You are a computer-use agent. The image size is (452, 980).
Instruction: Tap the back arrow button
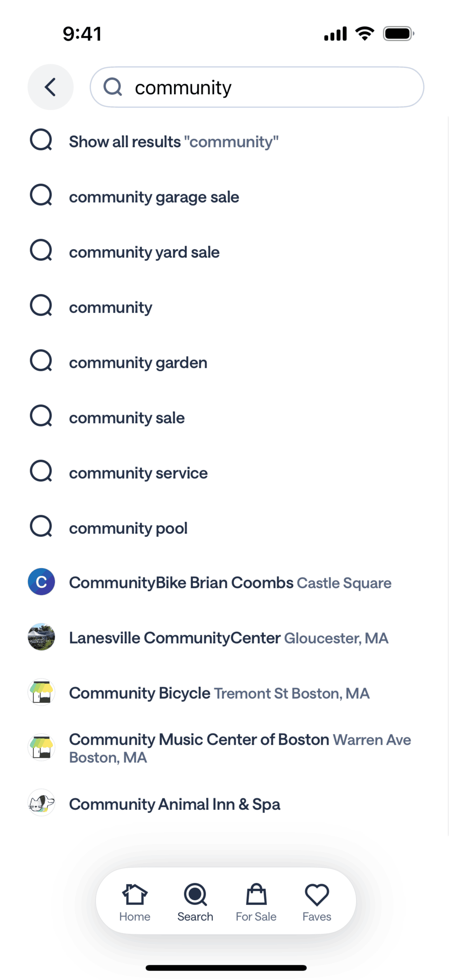(x=50, y=87)
